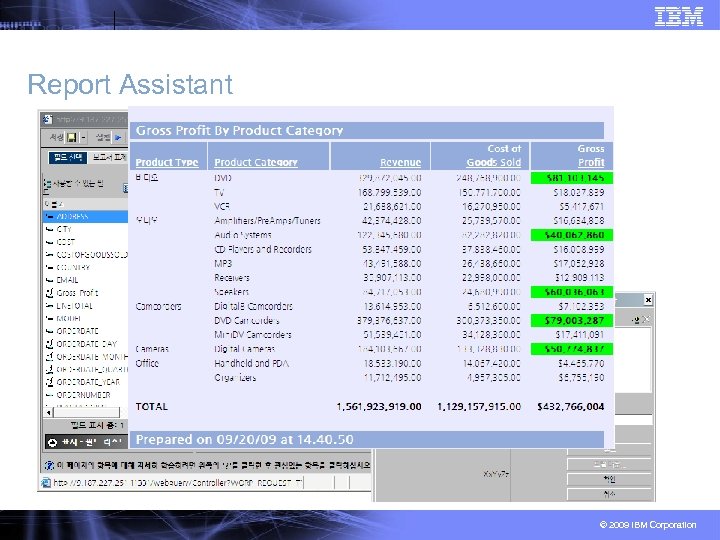This screenshot has height=540, width=720.
Task: Click the tree icon above the field list
Action: (47, 184)
